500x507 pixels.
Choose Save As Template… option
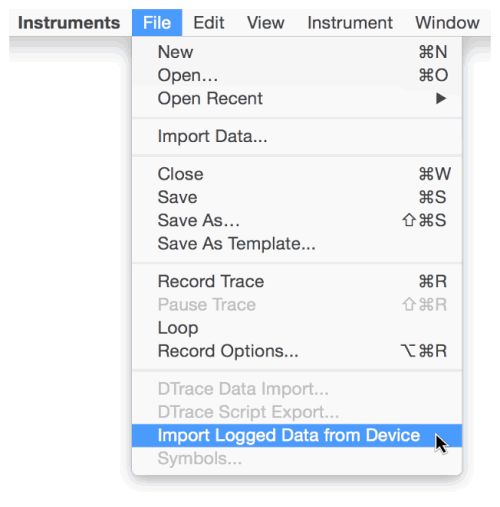coord(297,244)
